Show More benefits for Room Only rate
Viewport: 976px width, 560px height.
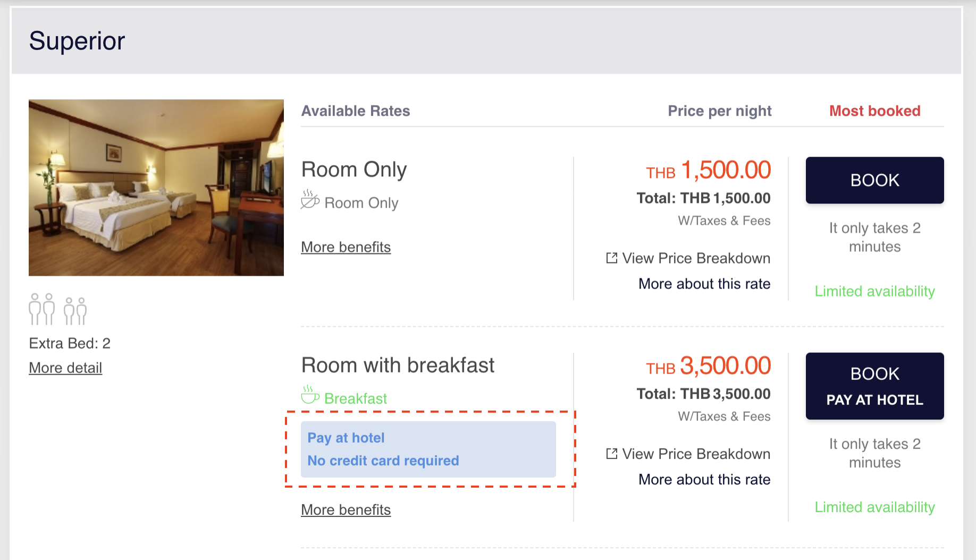click(x=346, y=247)
